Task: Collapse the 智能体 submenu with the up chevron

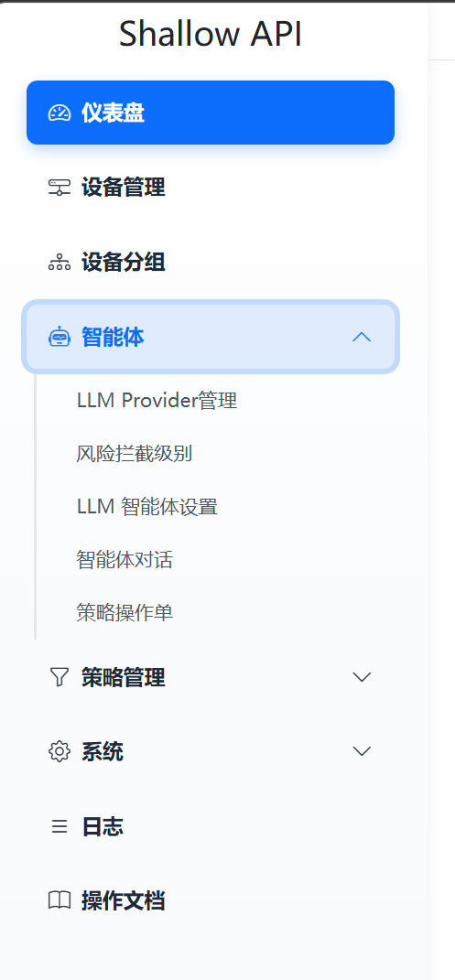Action: coord(362,338)
